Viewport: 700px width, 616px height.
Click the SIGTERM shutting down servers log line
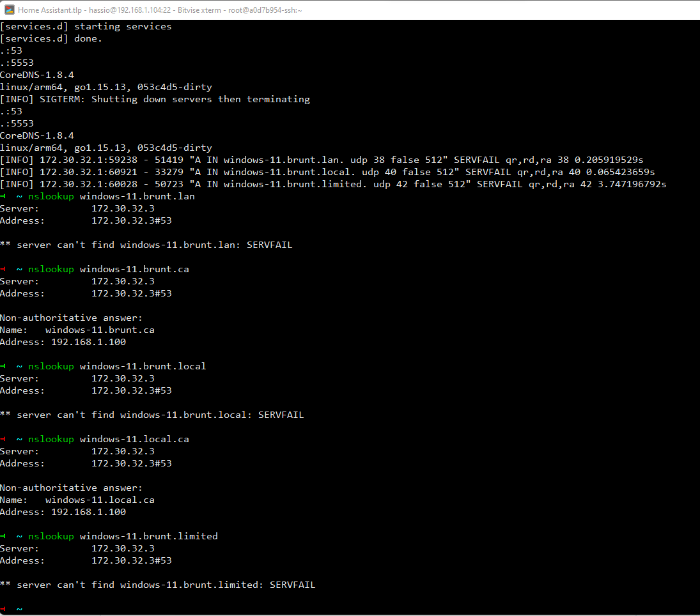(155, 99)
